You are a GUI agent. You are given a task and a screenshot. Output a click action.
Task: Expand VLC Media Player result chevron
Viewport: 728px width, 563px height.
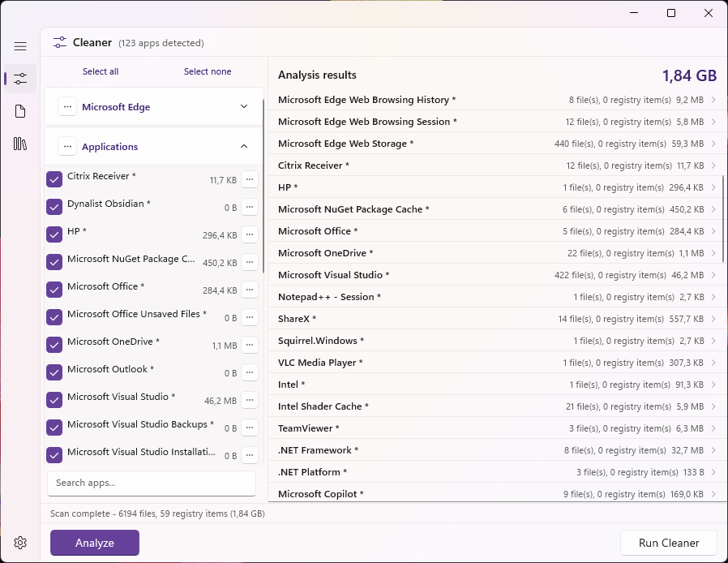[x=713, y=363]
